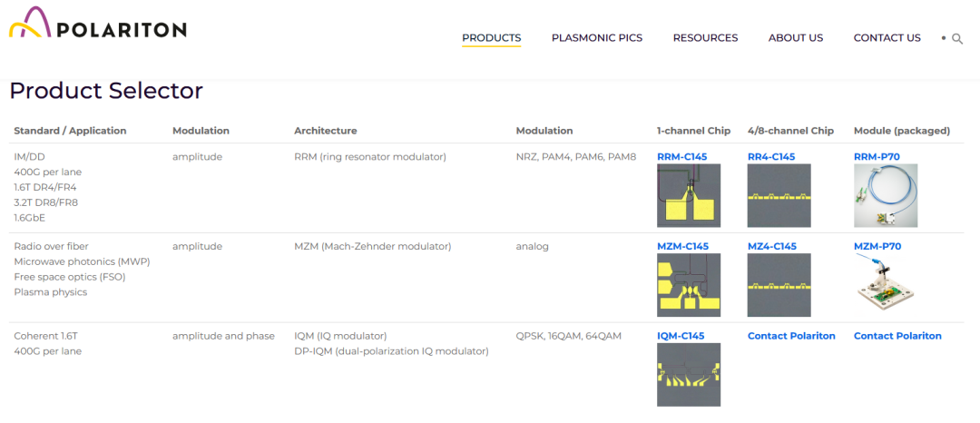This screenshot has height=423, width=980.
Task: Open the RRM-C145 chip thumbnail image
Action: 689,195
